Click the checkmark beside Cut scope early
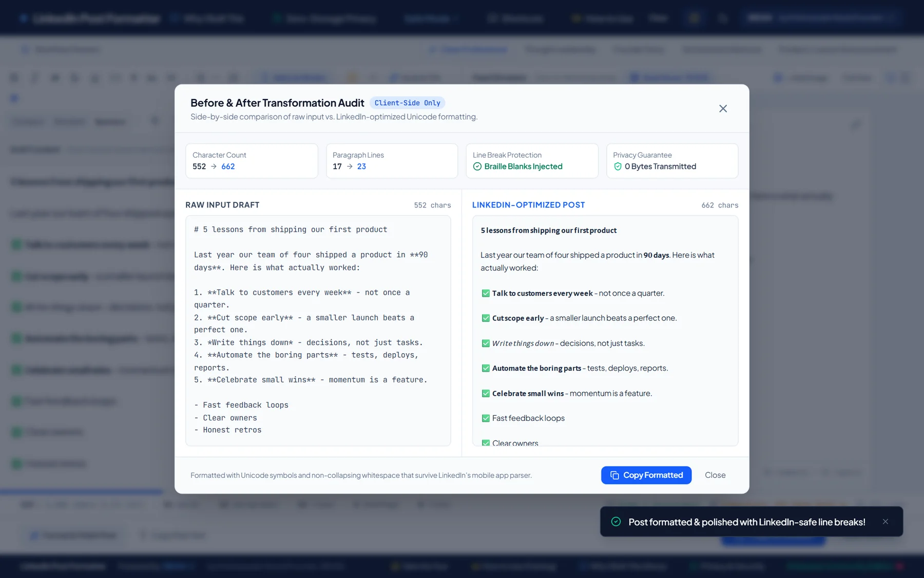Viewport: 924px width, 578px height. coord(486,318)
